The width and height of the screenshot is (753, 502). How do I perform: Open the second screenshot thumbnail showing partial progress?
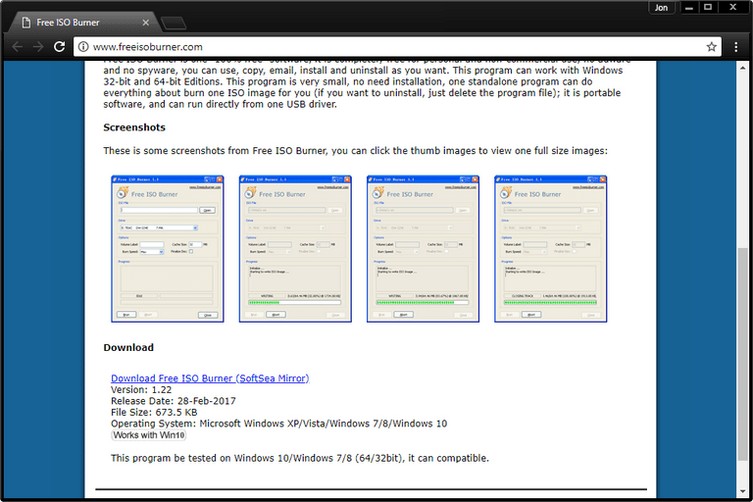coord(295,249)
